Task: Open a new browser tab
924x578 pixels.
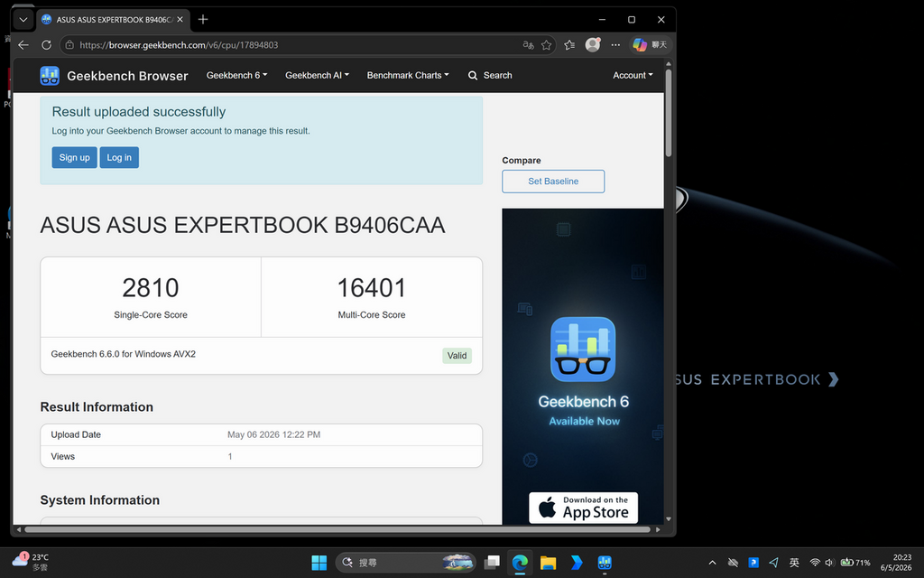Action: pos(203,20)
